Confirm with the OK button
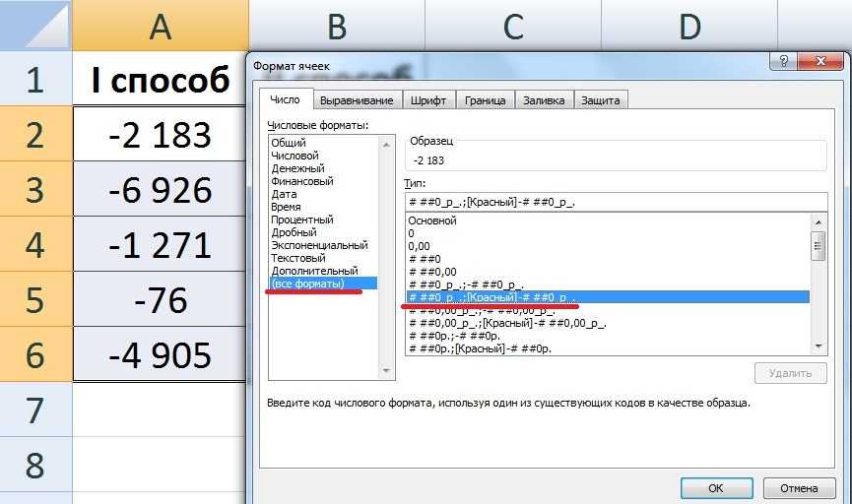 [716, 488]
